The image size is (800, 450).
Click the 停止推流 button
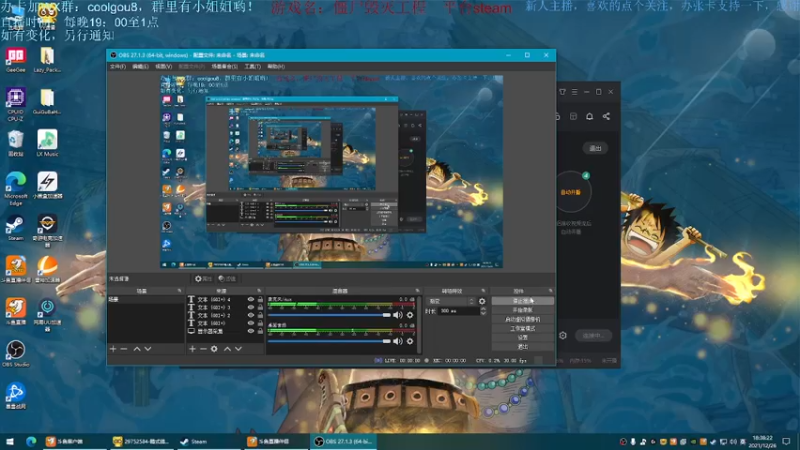tap(522, 301)
